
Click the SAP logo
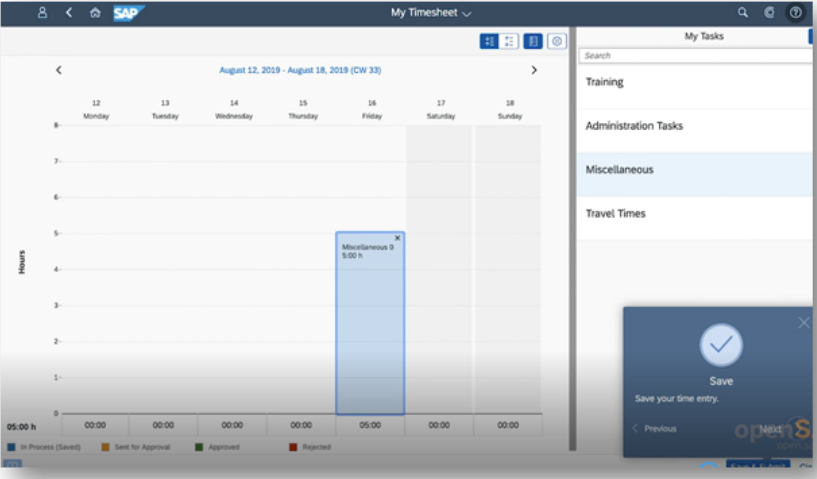129,13
